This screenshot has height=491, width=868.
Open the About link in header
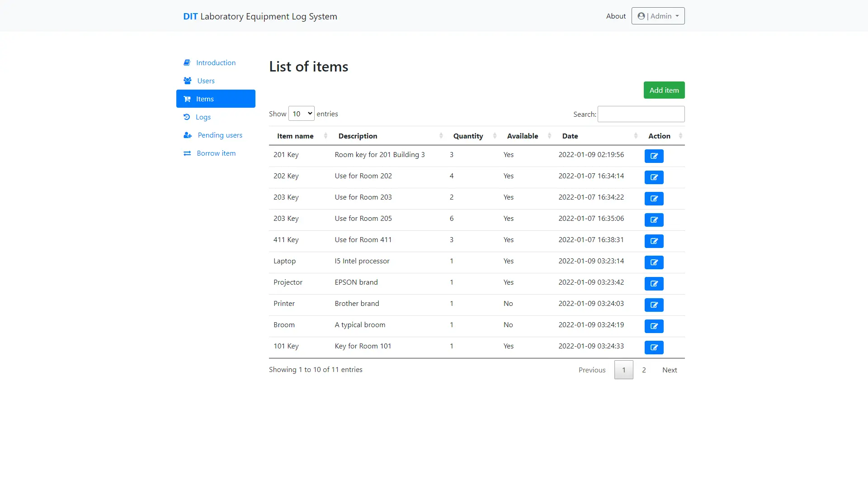point(616,16)
